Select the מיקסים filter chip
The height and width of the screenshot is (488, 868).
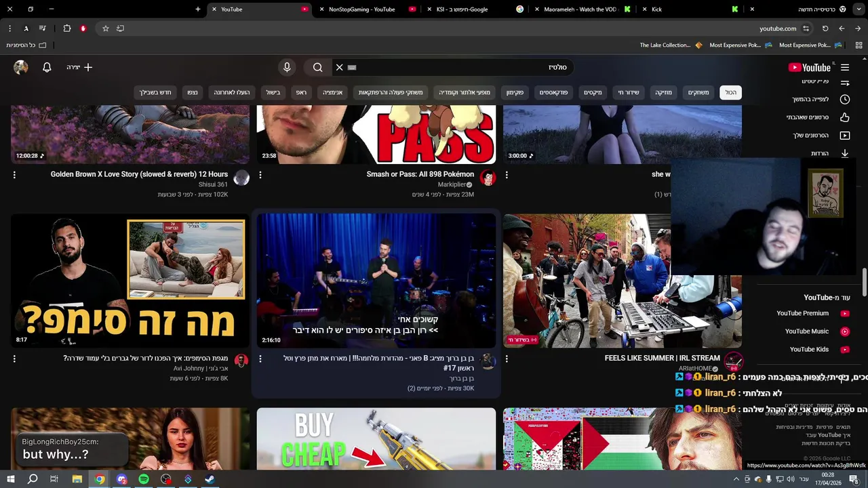click(x=593, y=92)
